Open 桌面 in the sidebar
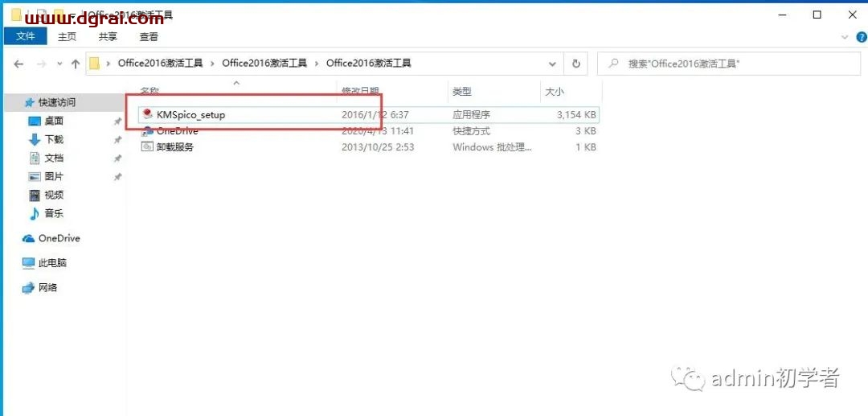This screenshot has height=416, width=868. click(54, 121)
